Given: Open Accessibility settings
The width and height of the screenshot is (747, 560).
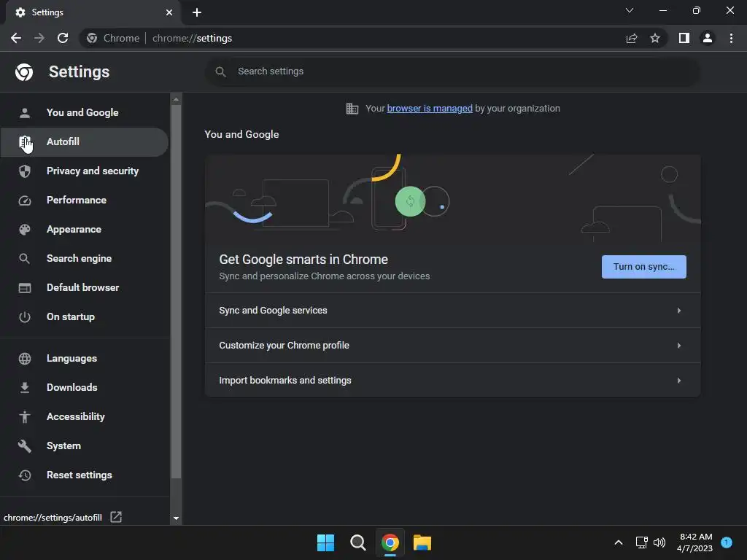Looking at the screenshot, I should 85,416.
